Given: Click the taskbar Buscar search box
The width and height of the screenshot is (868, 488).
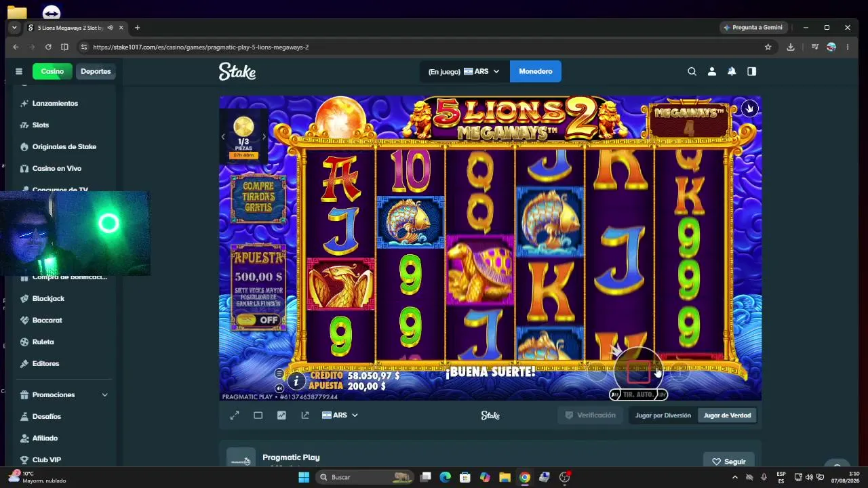Looking at the screenshot, I should [x=366, y=477].
